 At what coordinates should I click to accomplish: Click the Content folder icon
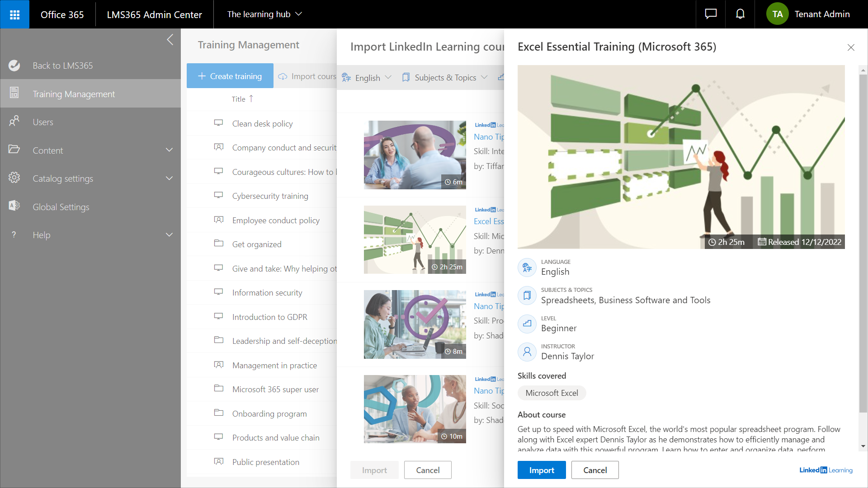(14, 149)
